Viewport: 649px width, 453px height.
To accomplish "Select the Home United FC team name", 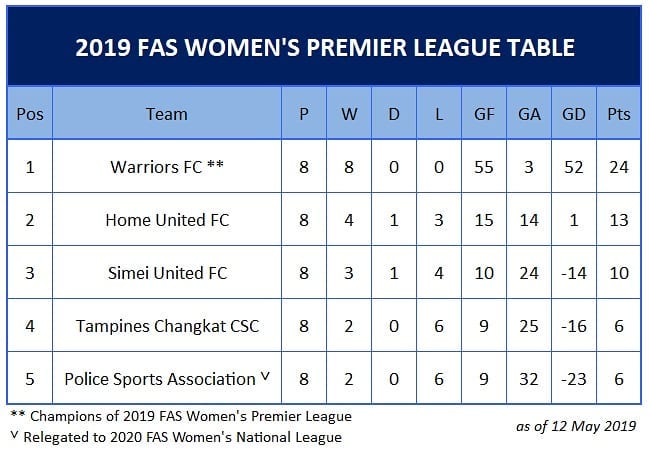I will (x=167, y=219).
